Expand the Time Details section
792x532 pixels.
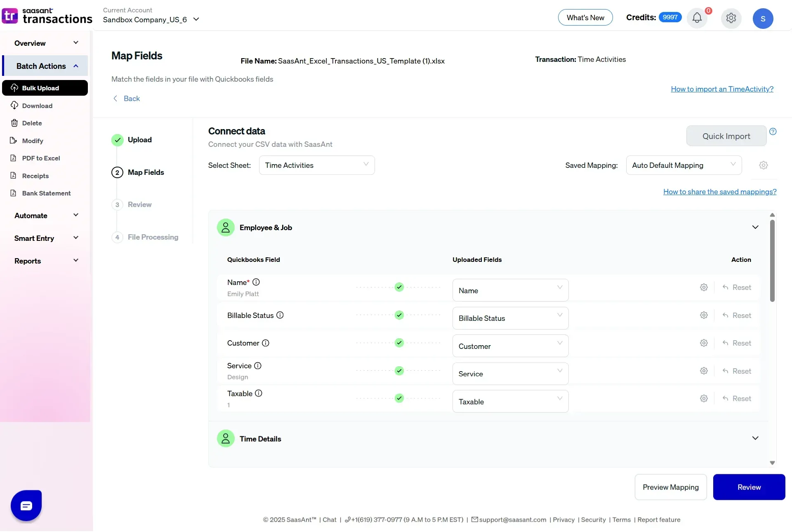pos(755,438)
